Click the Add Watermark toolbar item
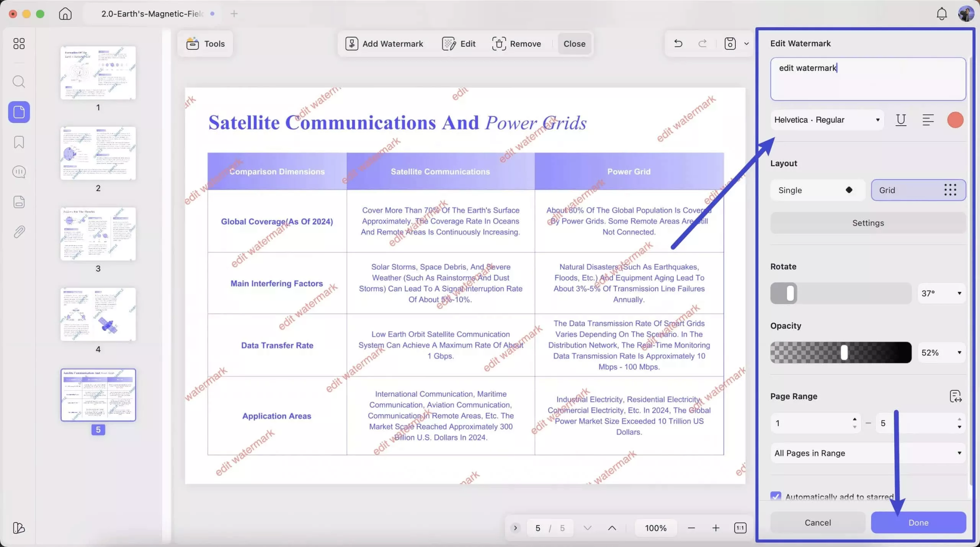 pyautogui.click(x=384, y=44)
